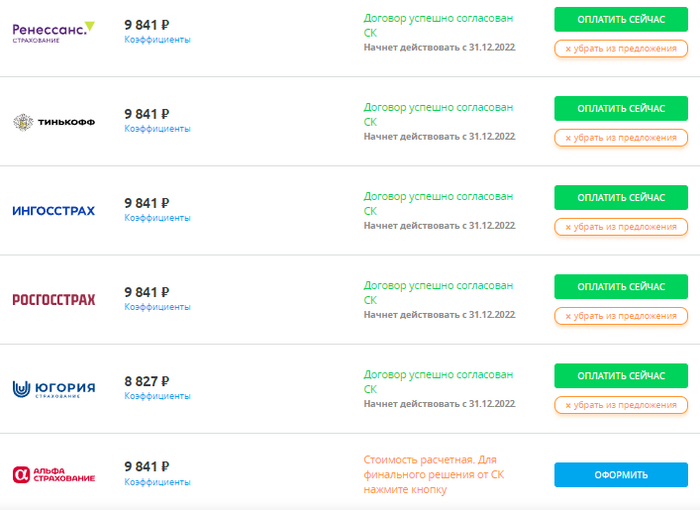Pay now for the Тинькофф offer

tap(620, 108)
